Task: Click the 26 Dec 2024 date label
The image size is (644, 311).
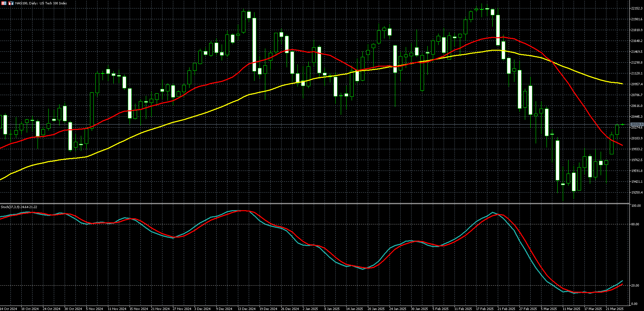Action: pyautogui.click(x=290, y=309)
